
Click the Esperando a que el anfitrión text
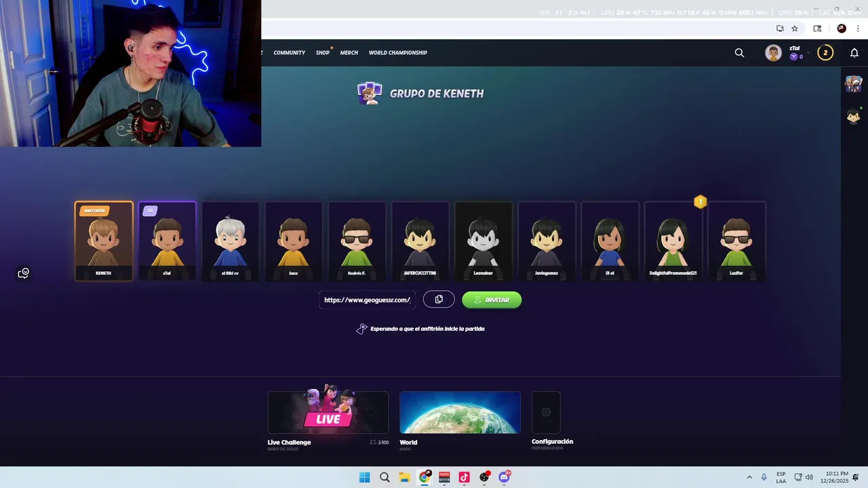(427, 329)
